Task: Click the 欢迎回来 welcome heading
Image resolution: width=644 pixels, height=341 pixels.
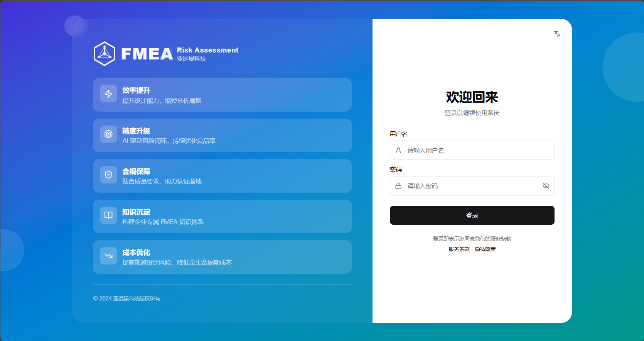Action: click(472, 97)
